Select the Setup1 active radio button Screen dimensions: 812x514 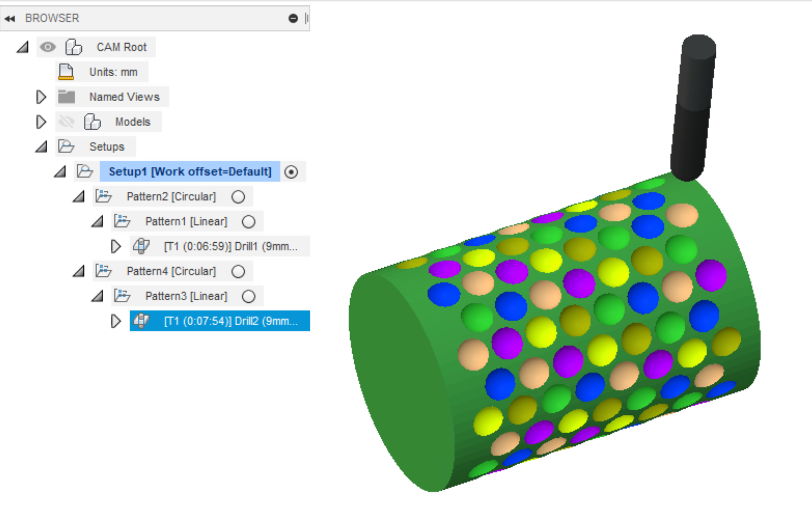tap(292, 171)
